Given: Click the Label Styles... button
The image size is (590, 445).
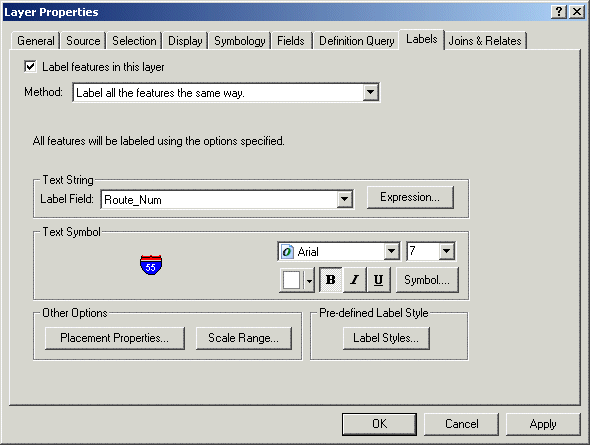Looking at the screenshot, I should tap(386, 338).
